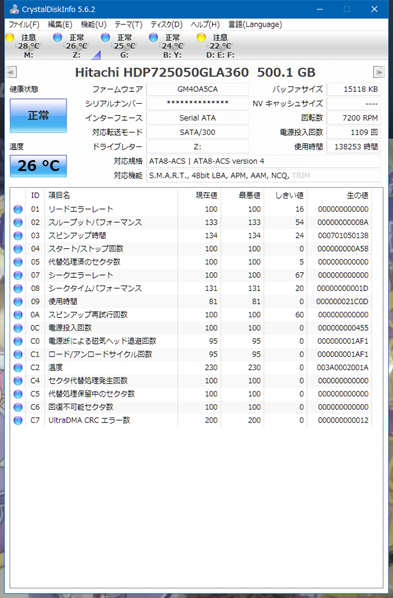The image size is (393, 598).
Task: Select the スピンアップ時間 attribute name
Action: click(x=77, y=236)
